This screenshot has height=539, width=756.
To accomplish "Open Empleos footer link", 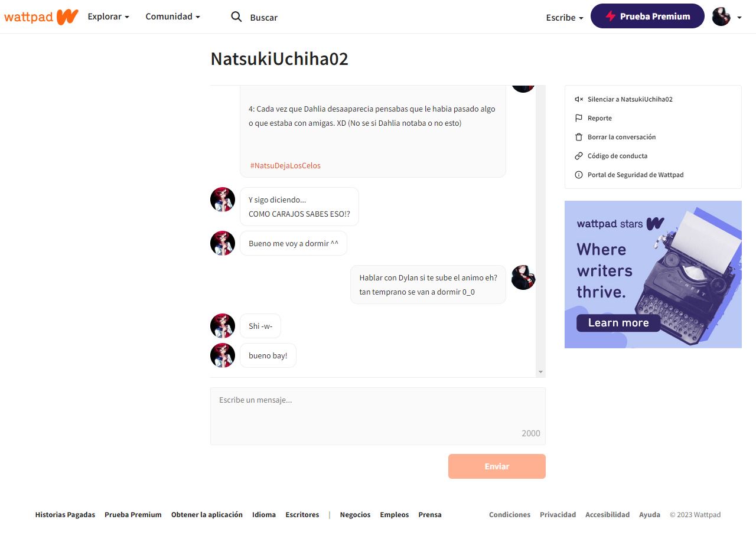I will (395, 515).
